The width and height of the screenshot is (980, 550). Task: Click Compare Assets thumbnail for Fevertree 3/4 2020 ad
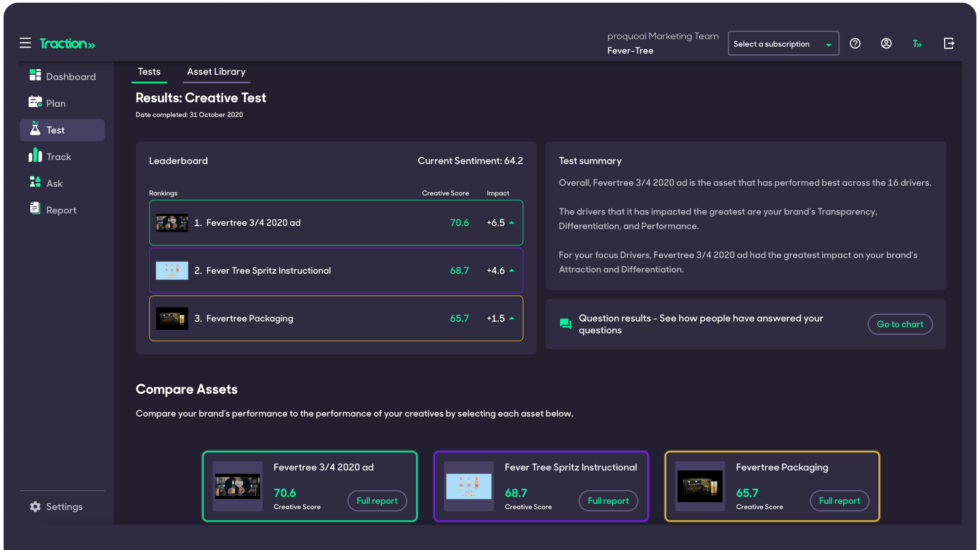[x=237, y=486]
